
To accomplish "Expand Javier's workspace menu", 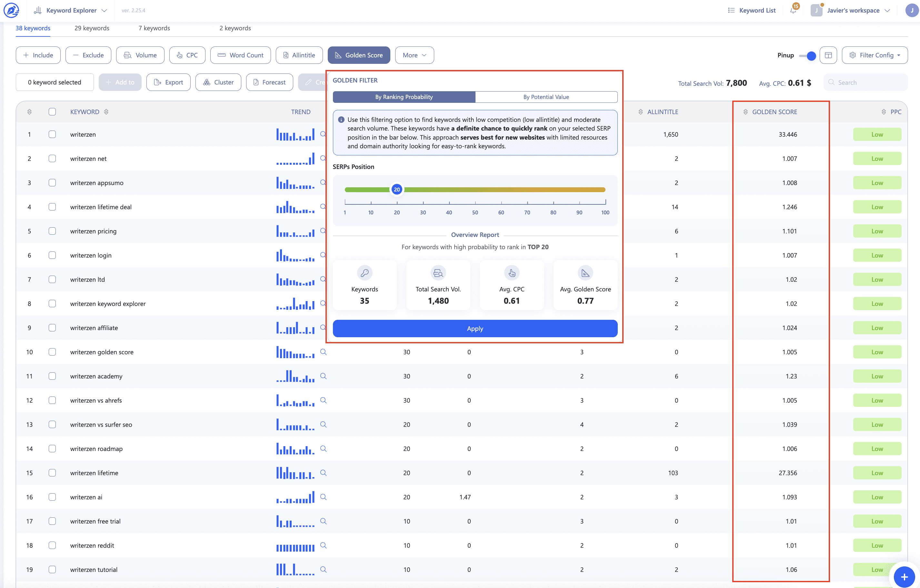I will pyautogui.click(x=850, y=10).
